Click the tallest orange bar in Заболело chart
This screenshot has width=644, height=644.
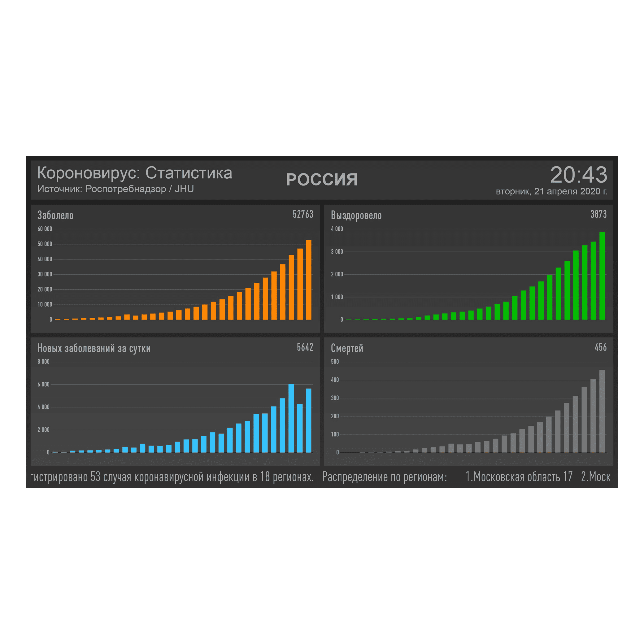309,280
